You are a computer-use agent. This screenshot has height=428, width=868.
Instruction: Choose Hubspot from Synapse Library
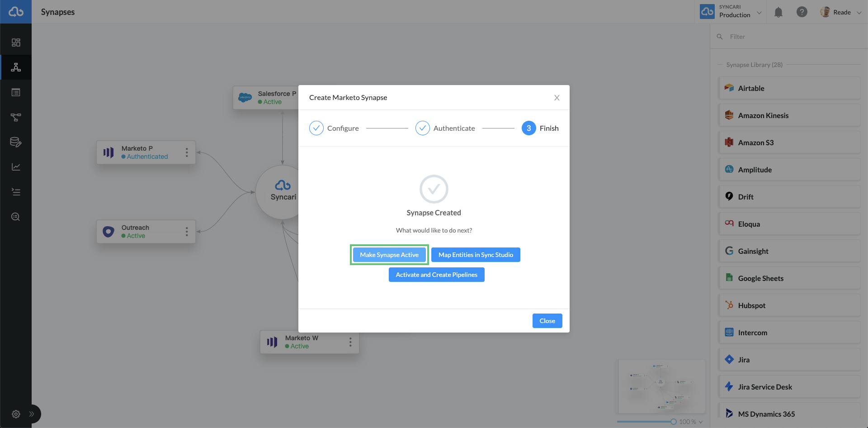[x=789, y=305]
